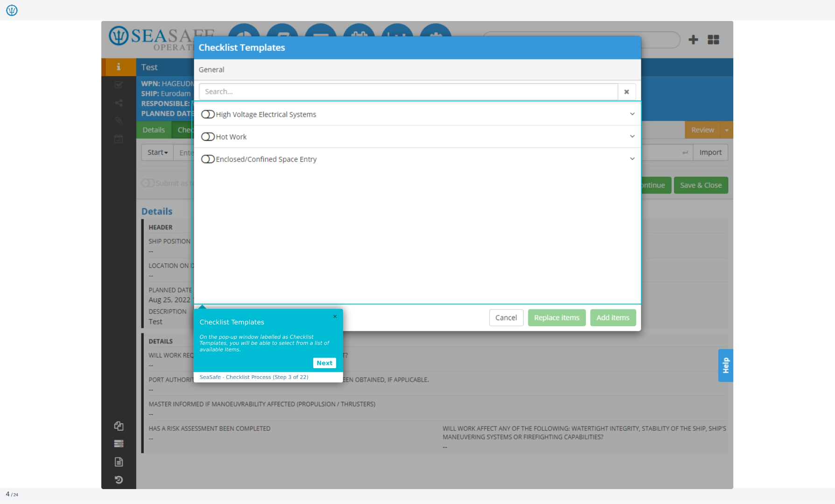Screen dimensions: 835x504
Task: Open the calendar-check sidebar icon
Action: click(119, 139)
